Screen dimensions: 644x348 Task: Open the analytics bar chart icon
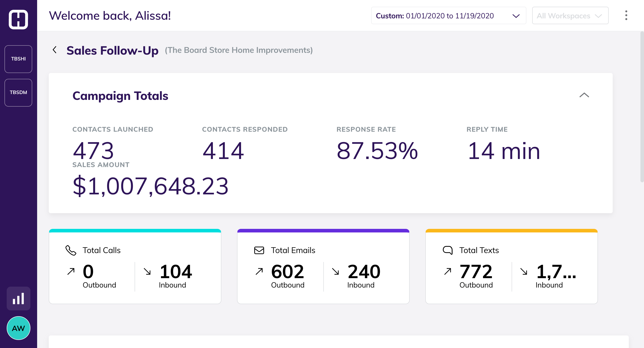[x=18, y=298]
